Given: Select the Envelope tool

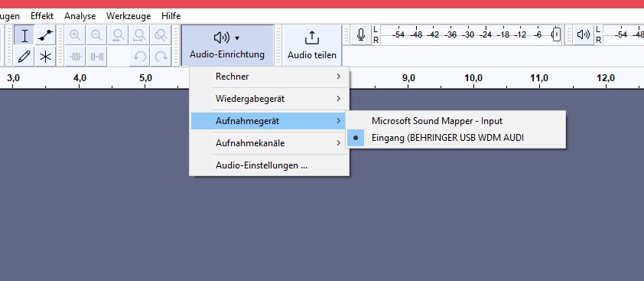Looking at the screenshot, I should click(x=45, y=35).
